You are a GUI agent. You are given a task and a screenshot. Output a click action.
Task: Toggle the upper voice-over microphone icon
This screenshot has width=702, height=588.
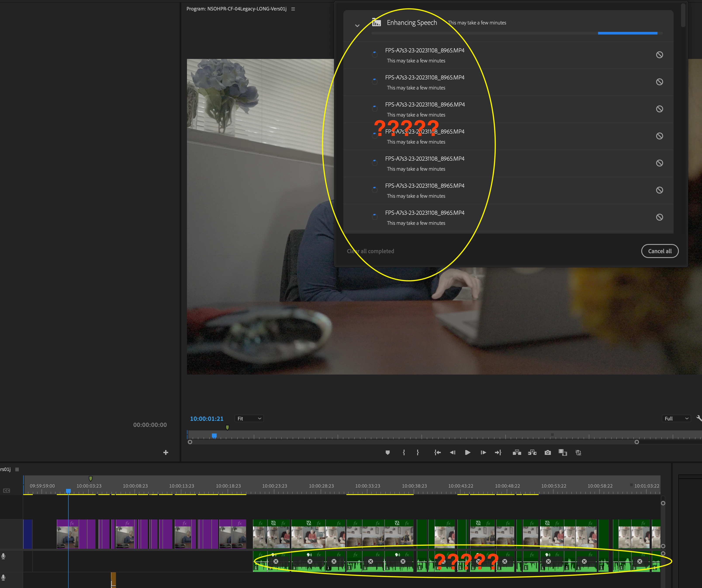pos(3,556)
